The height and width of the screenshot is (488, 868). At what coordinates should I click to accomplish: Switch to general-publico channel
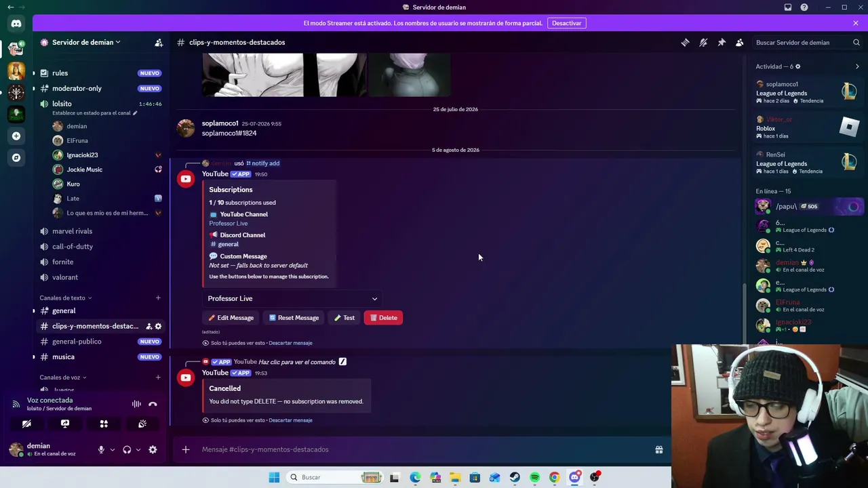click(100, 342)
